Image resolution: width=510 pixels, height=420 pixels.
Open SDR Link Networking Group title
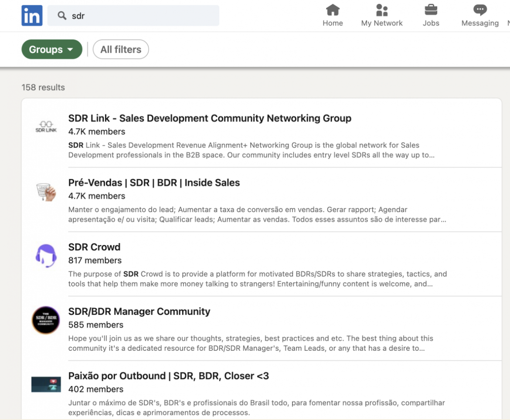(x=210, y=119)
